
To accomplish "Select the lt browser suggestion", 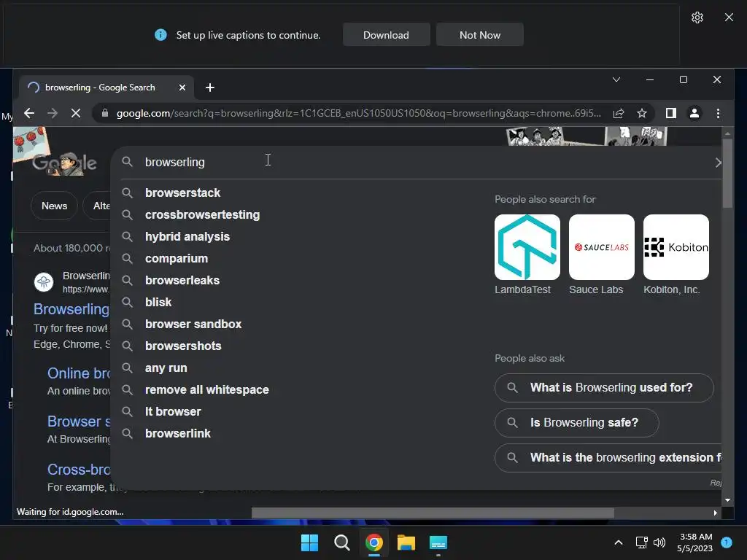I will coord(173,412).
